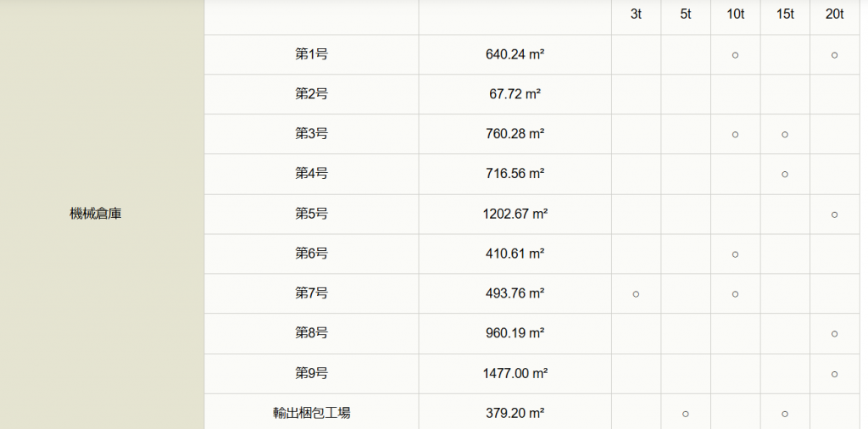Click the 20t circle mark for 第1号
Viewport: 868px width, 429px height.
click(x=834, y=55)
